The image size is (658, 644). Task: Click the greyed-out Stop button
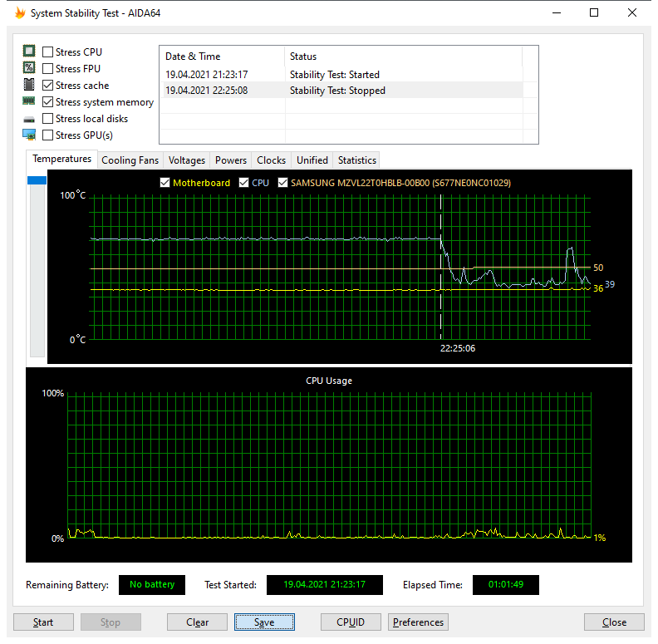tap(110, 622)
